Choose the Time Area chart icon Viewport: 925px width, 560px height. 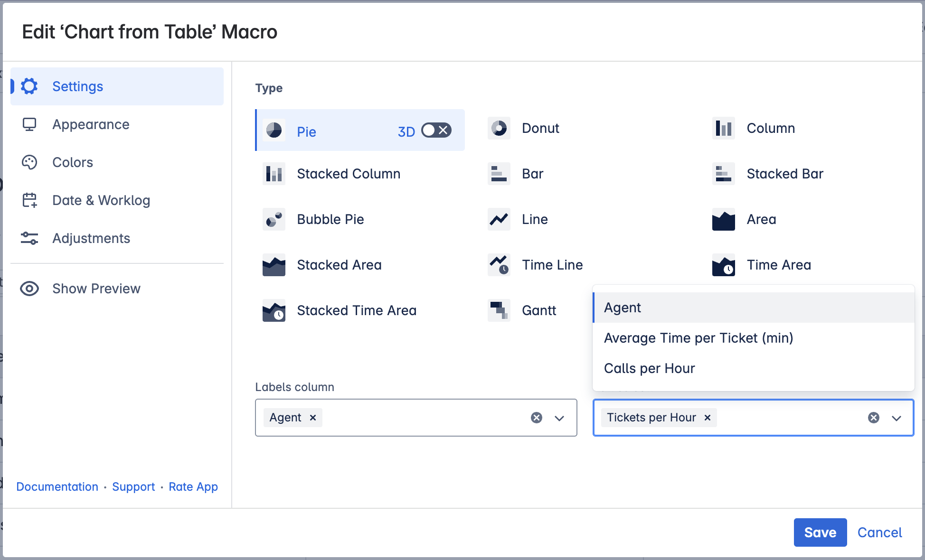tap(723, 265)
